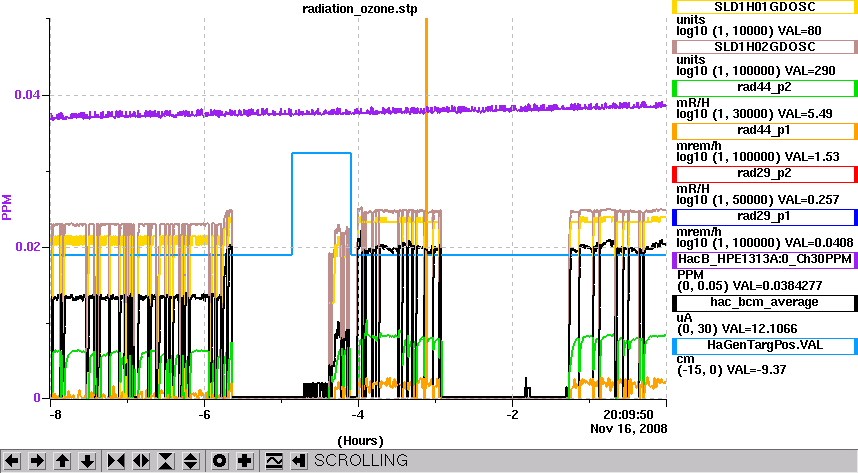Zoom in horizontally with inward triangles icon
The height and width of the screenshot is (473, 858).
click(x=116, y=461)
